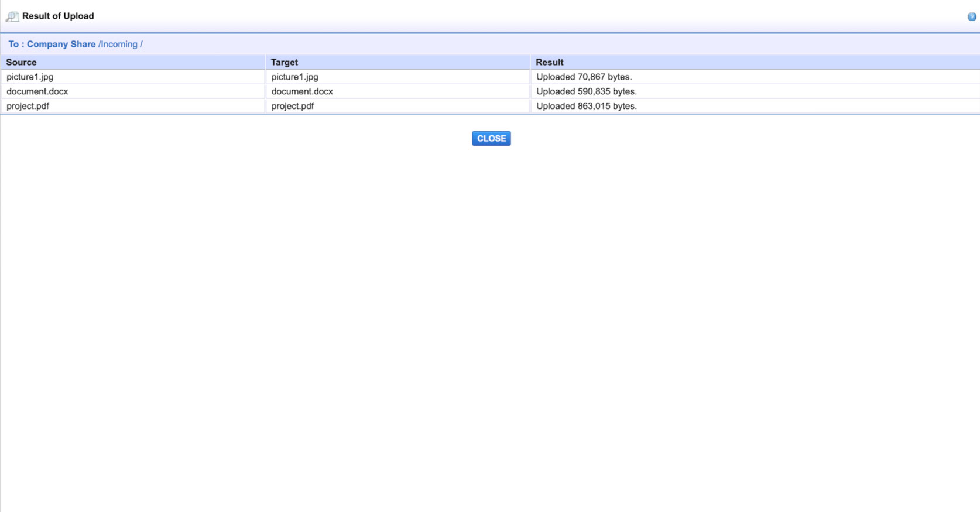Open help via the blue question mark icon
980x512 pixels.
pyautogui.click(x=971, y=17)
